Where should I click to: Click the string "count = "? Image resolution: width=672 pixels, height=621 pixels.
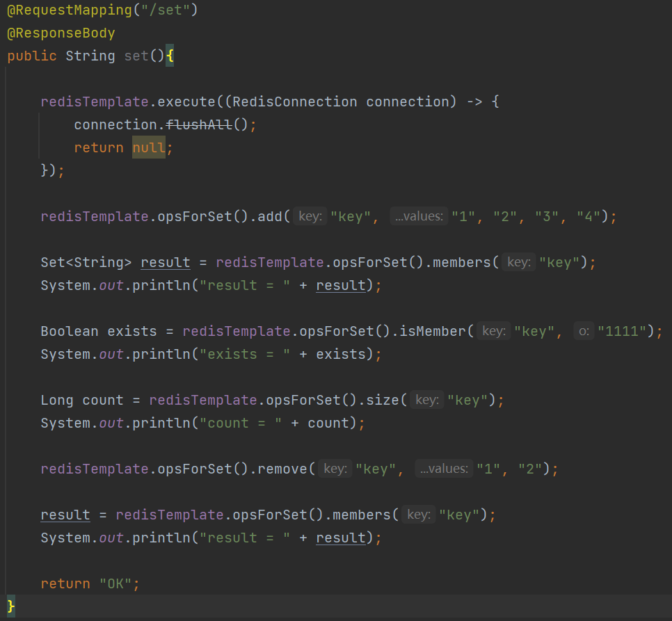241,423
